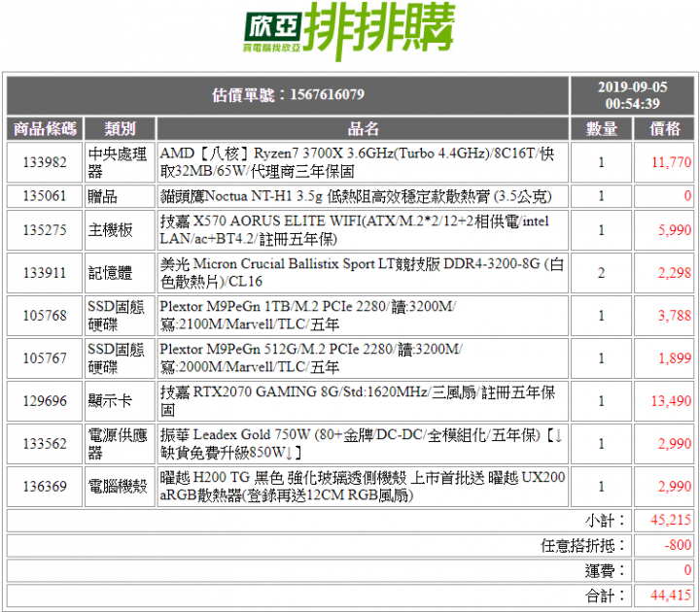
Task: Select the 中央處理器 category cell
Action: click(x=121, y=162)
